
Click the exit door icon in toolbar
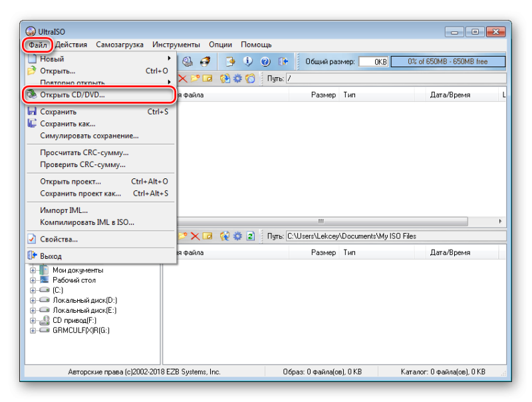[283, 61]
